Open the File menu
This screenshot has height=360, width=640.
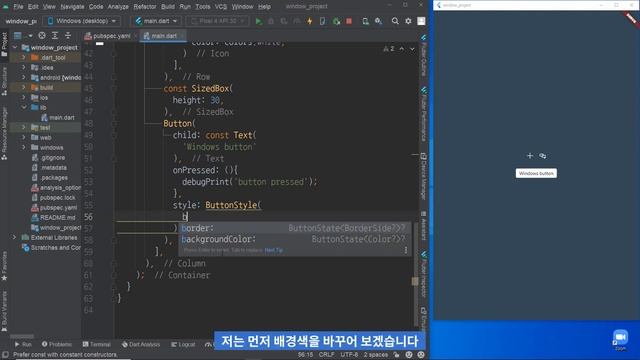click(x=18, y=7)
